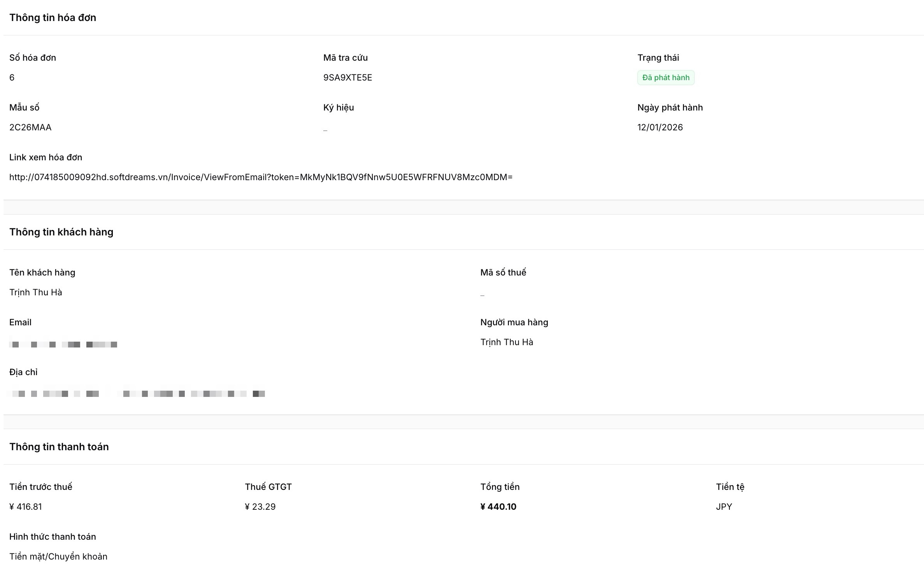Click the VAT amount ¥ 23.29
The height and width of the screenshot is (572, 924).
click(260, 507)
